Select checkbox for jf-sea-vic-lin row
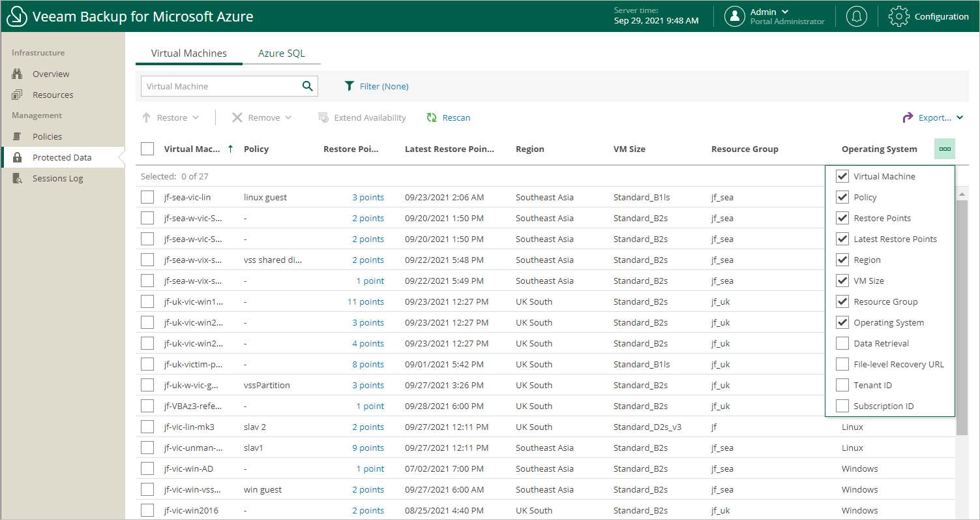Image resolution: width=980 pixels, height=520 pixels. 147,197
